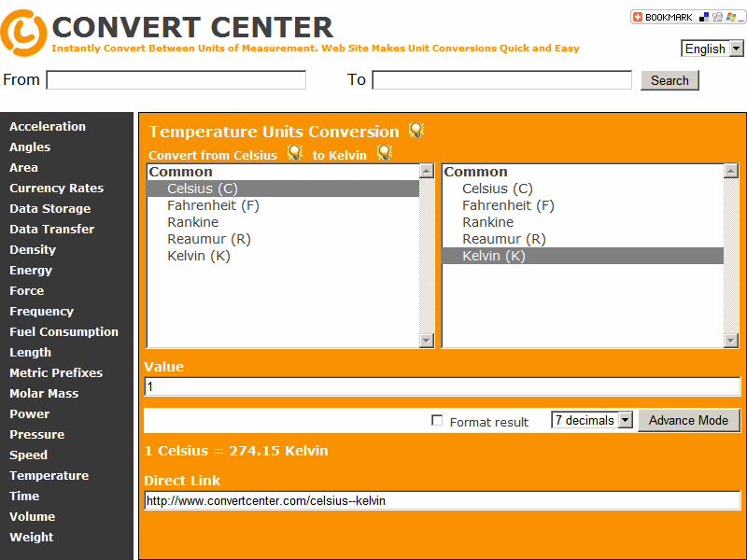Open the Temperature category
This screenshot has width=747, height=560.
[49, 475]
